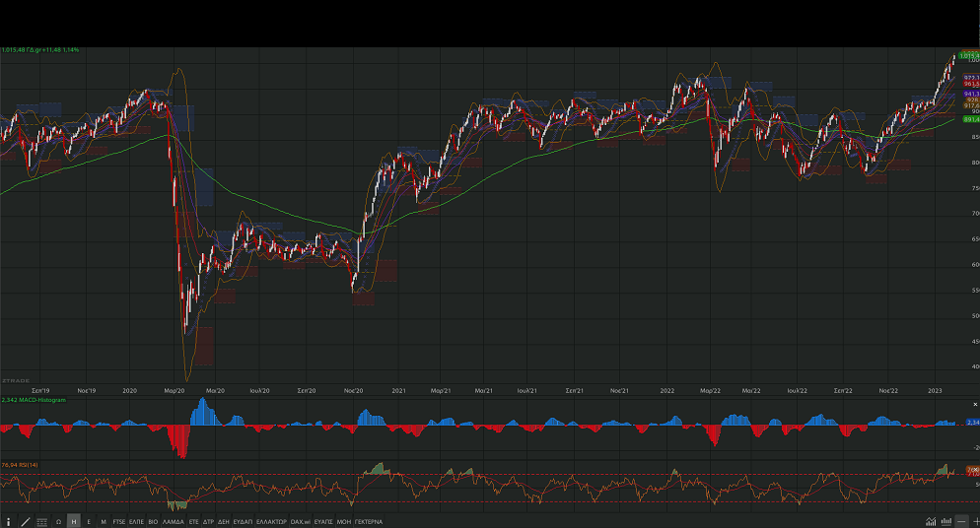Screen dimensions: 980x528
Task: Switch to the highlighted H interval button
Action: (x=74, y=522)
